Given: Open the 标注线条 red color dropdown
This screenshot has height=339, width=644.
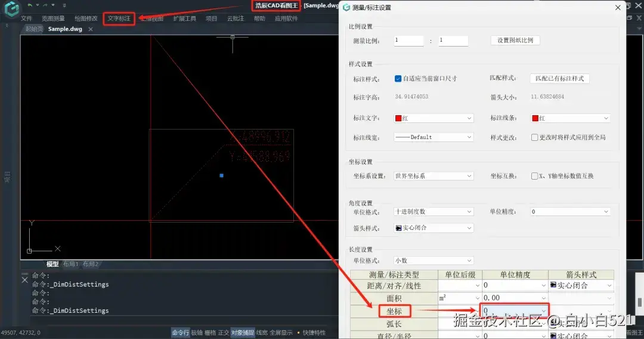Looking at the screenshot, I should [x=570, y=118].
